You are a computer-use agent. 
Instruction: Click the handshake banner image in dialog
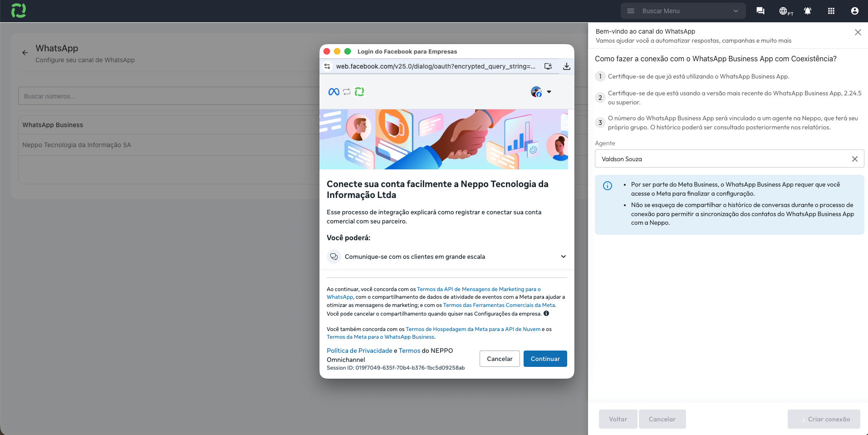[x=444, y=139]
